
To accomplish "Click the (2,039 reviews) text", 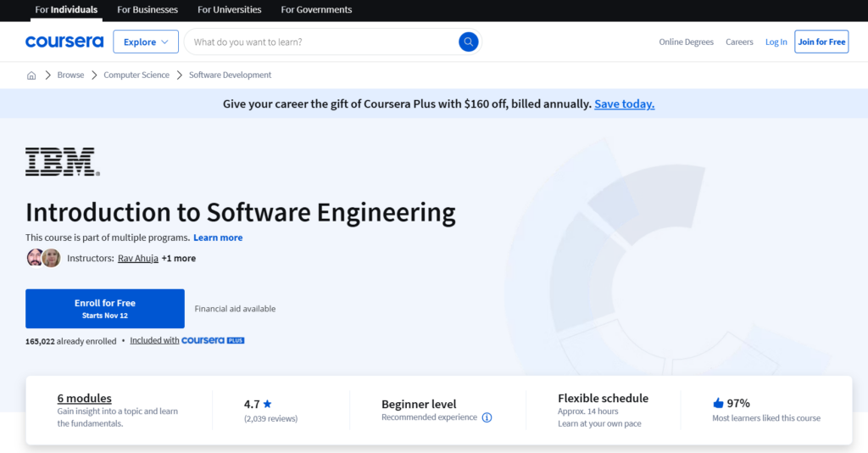I will 270,419.
